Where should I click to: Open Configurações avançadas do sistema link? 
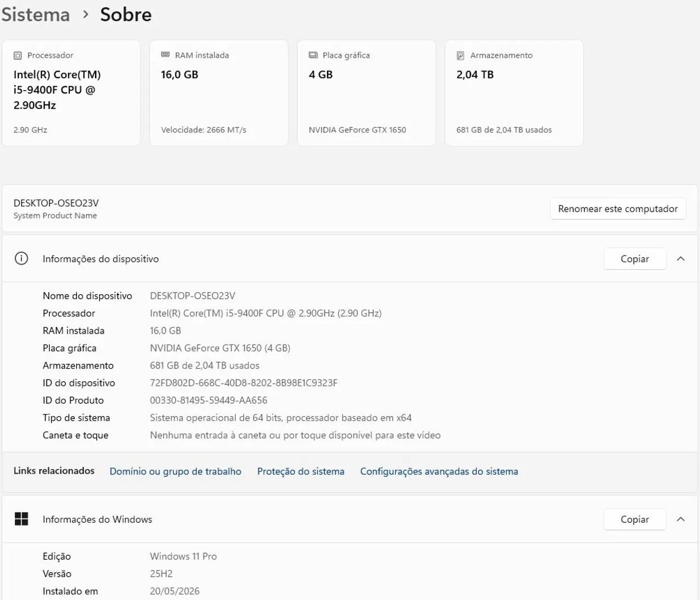pyautogui.click(x=439, y=471)
